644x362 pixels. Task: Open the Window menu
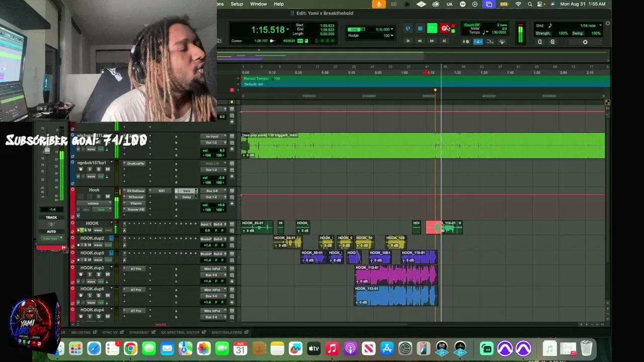pyautogui.click(x=259, y=4)
